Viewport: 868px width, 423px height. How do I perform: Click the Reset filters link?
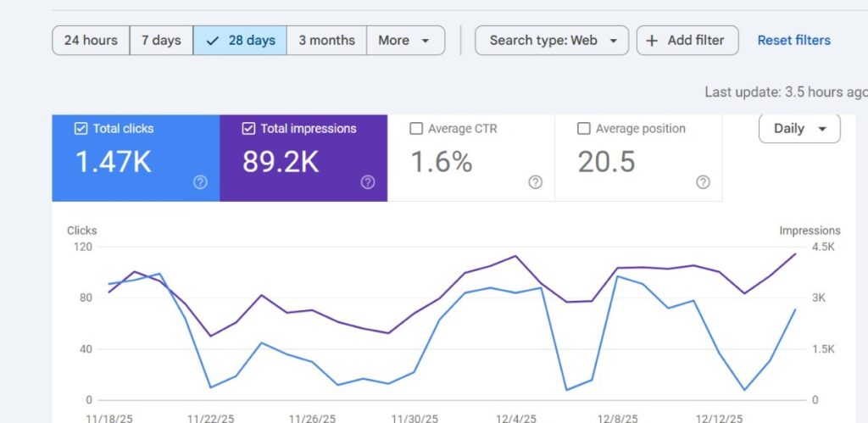[x=793, y=40]
